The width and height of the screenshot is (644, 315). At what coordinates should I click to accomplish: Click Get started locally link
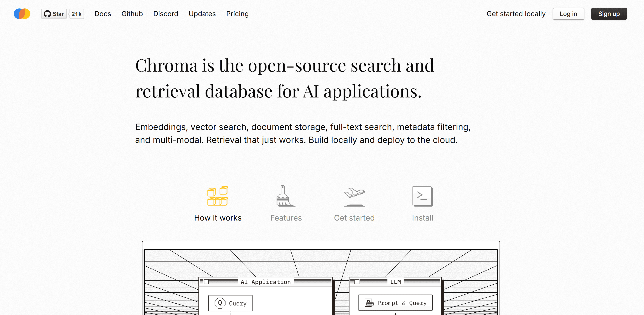coord(516,14)
